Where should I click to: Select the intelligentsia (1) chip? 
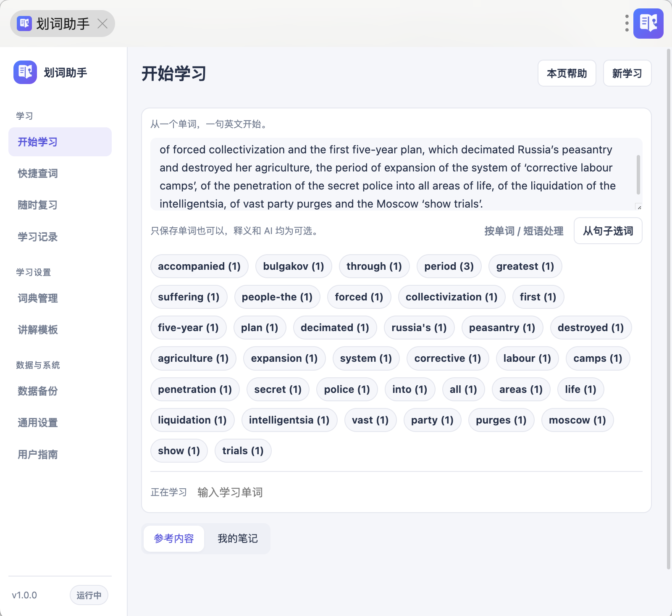point(289,420)
